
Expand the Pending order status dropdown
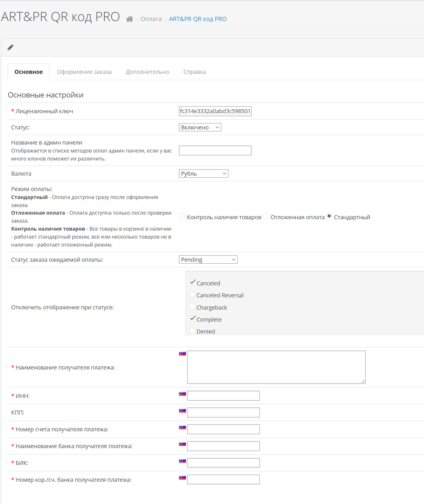208,260
